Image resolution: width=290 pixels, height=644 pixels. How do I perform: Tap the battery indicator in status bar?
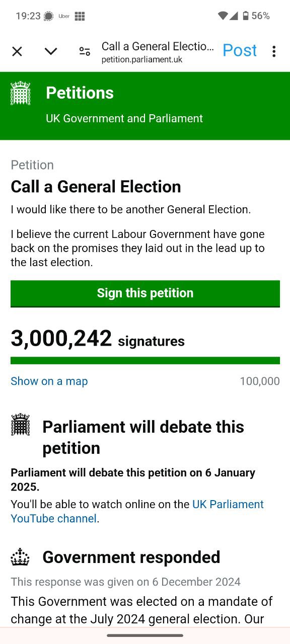coord(246,16)
